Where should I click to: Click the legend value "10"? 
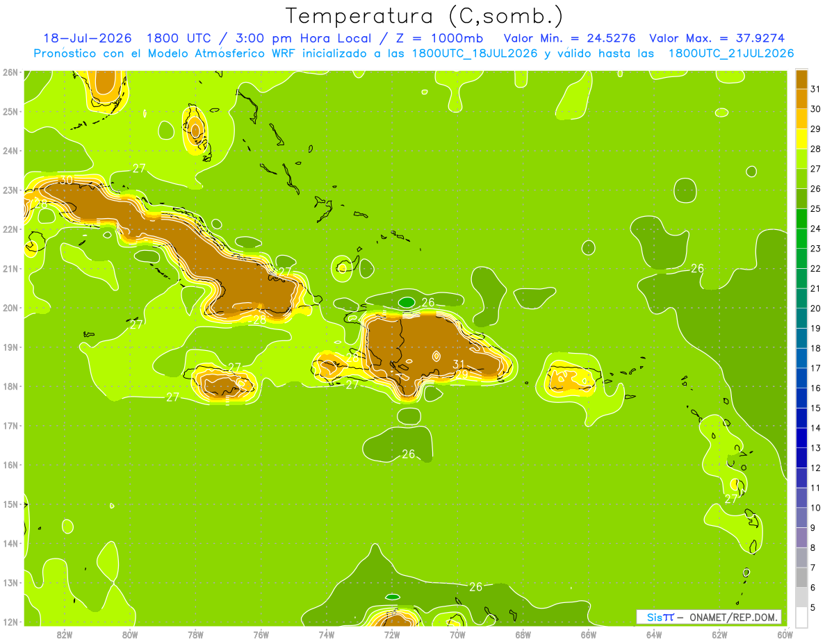click(815, 508)
